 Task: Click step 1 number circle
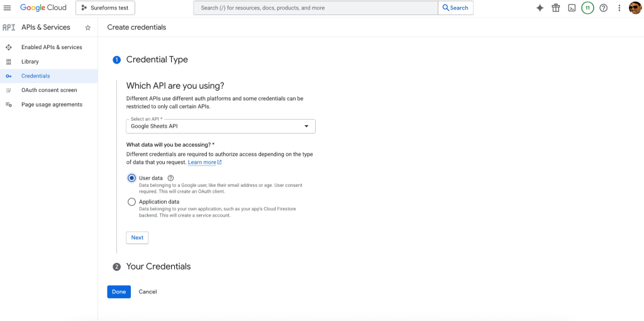[x=116, y=60]
